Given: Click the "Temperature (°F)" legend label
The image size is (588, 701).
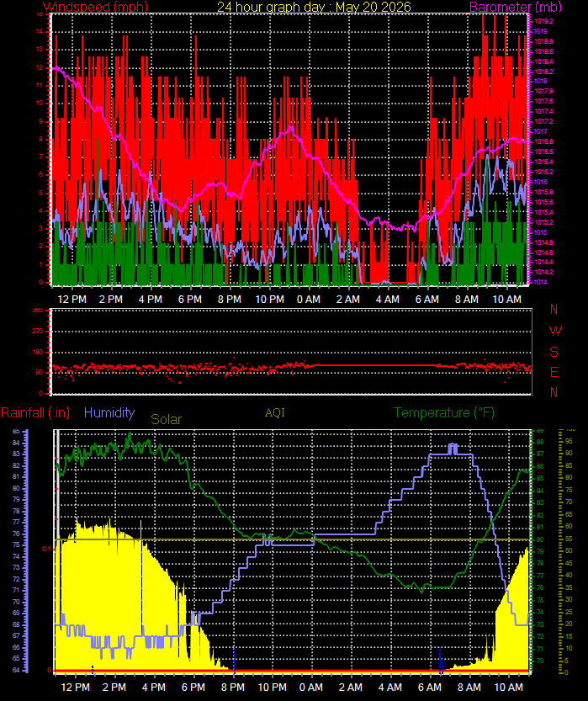Looking at the screenshot, I should pyautogui.click(x=444, y=412).
